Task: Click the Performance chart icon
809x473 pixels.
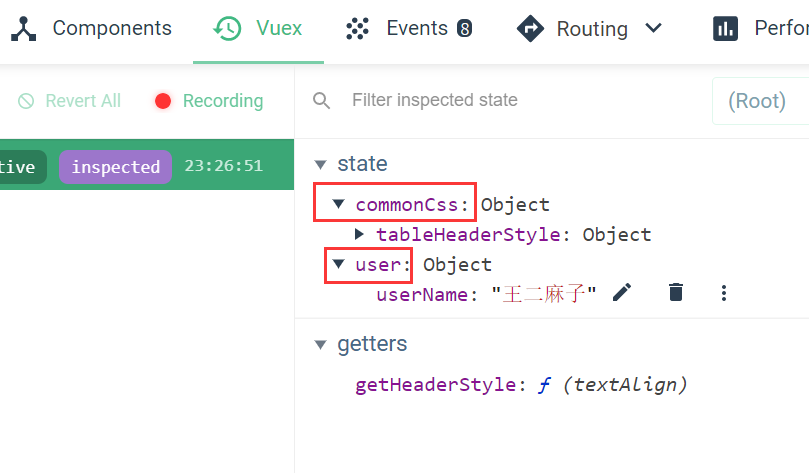Action: [x=725, y=29]
